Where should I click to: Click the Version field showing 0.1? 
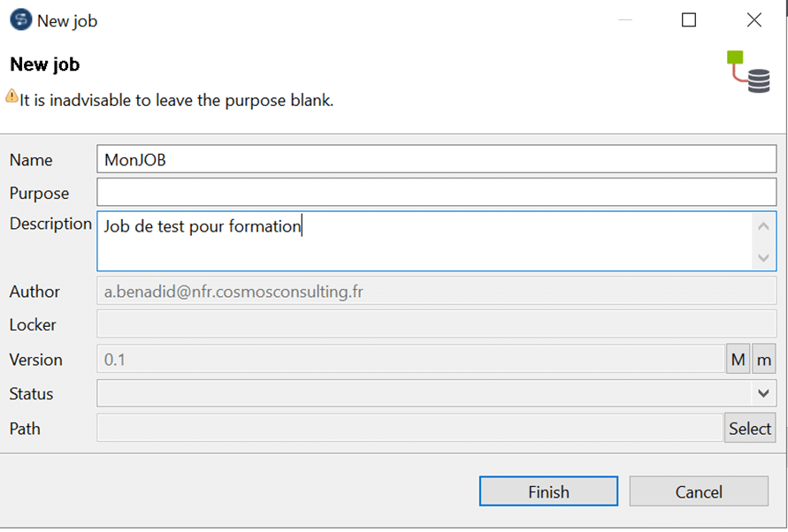(x=410, y=359)
